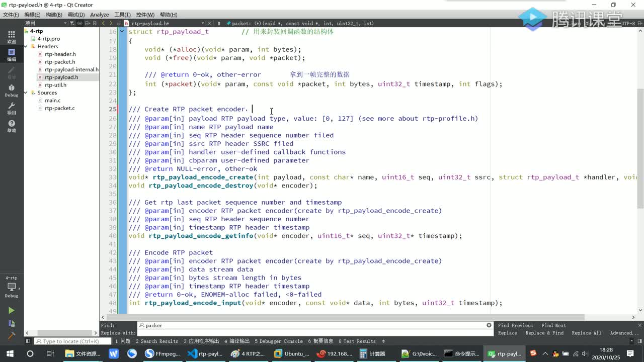Open the notification center icon
The height and width of the screenshot is (362, 644).
(630, 353)
